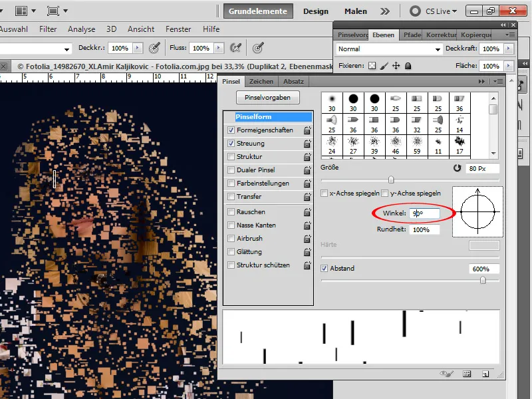The height and width of the screenshot is (399, 532).
Task: Open Fluss flow slider arrow
Action: coord(219,48)
